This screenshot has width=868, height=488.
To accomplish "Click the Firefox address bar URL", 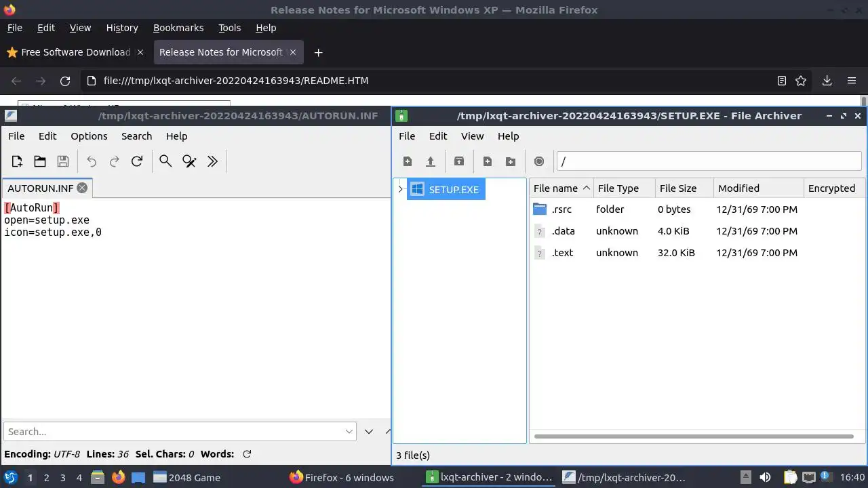I will [236, 81].
